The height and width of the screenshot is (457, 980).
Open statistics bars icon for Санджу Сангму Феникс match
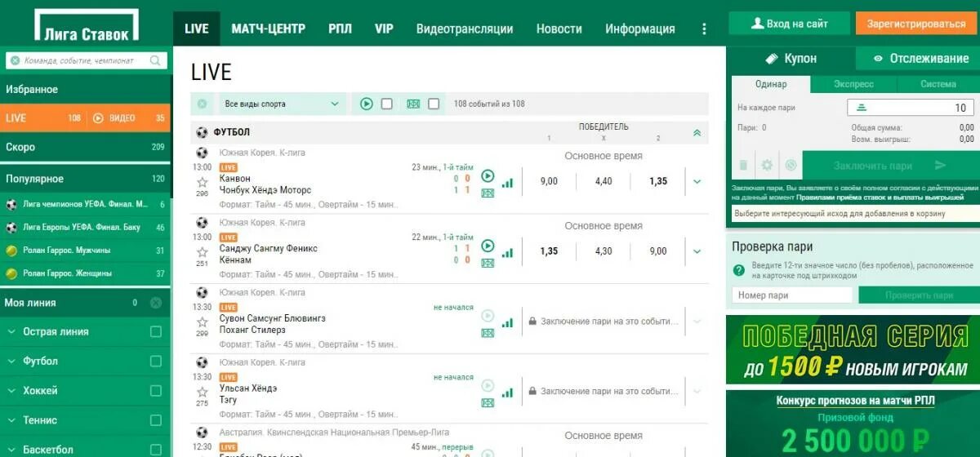click(x=508, y=253)
